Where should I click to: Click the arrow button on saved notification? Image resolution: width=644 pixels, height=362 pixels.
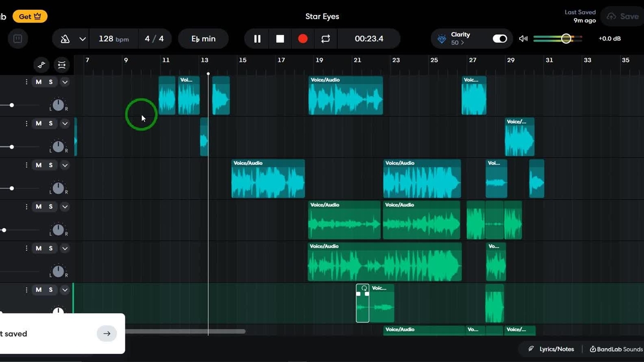click(107, 333)
